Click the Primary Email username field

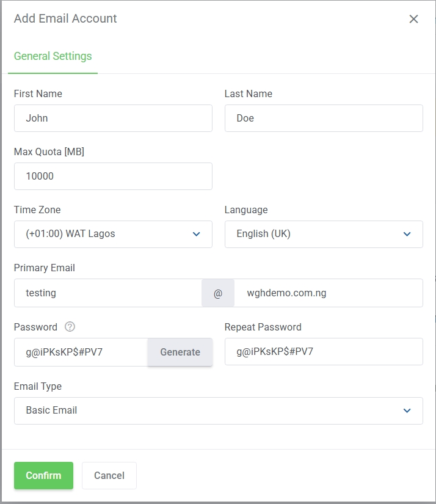(x=107, y=293)
